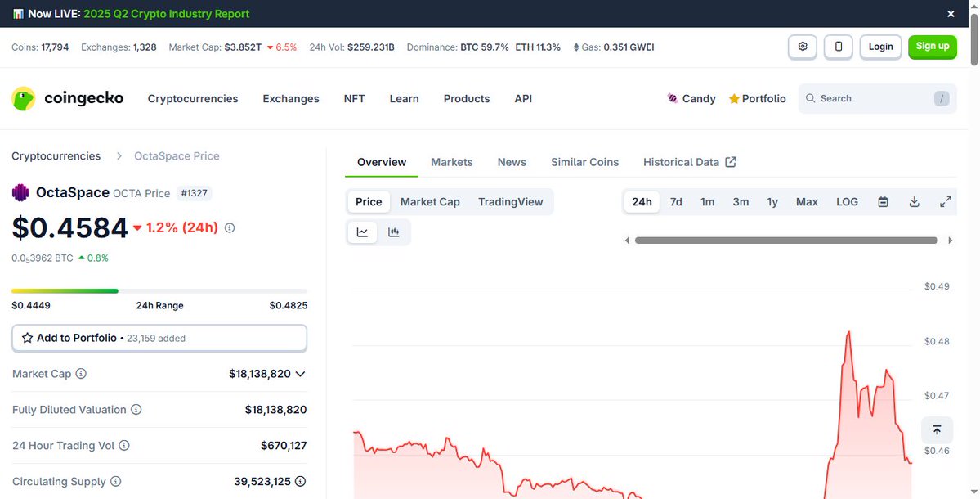
Task: Click the #1327 rank badge
Action: [x=194, y=193]
